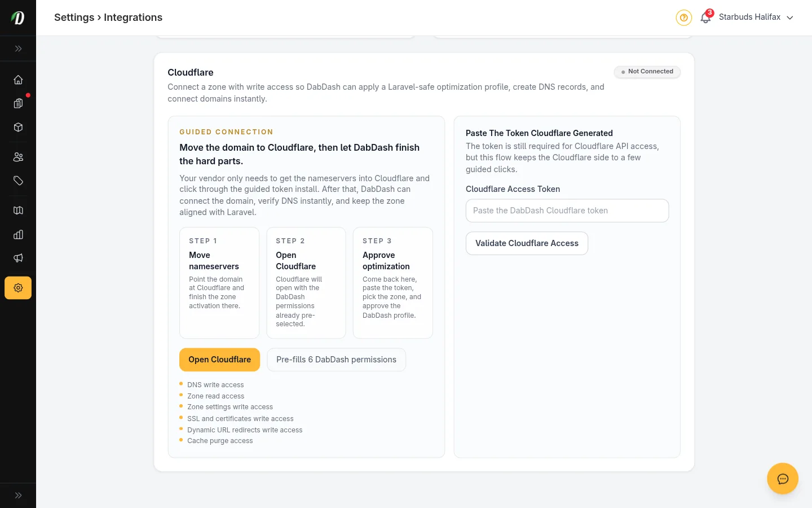
Task: Click Validate Cloudflare Access button
Action: pyautogui.click(x=527, y=243)
